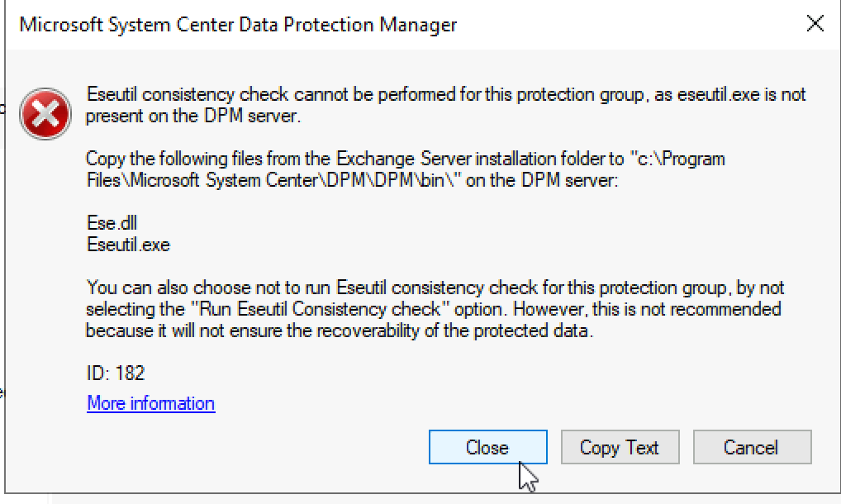Click the ID: 182 error code
The width and height of the screenshot is (841, 504).
(x=116, y=373)
